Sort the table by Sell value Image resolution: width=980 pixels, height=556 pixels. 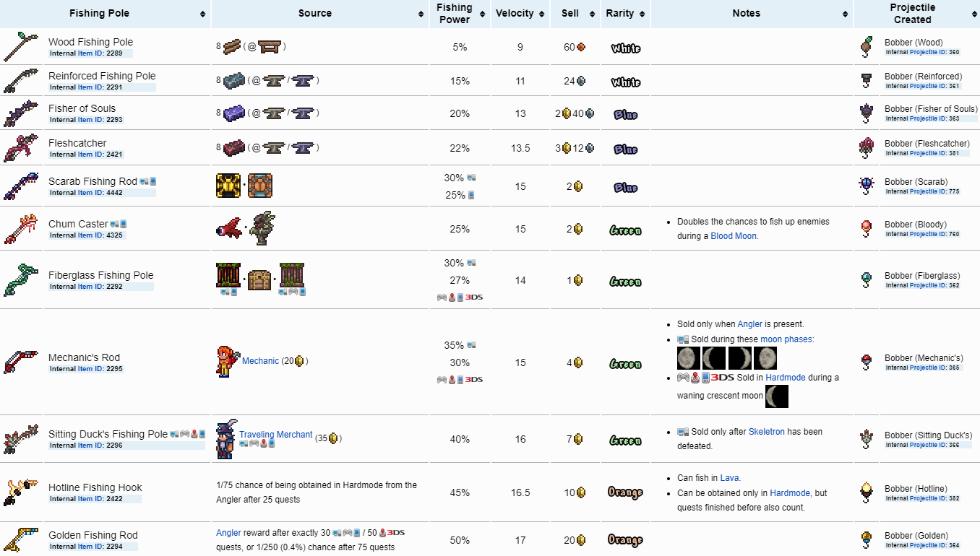(591, 14)
